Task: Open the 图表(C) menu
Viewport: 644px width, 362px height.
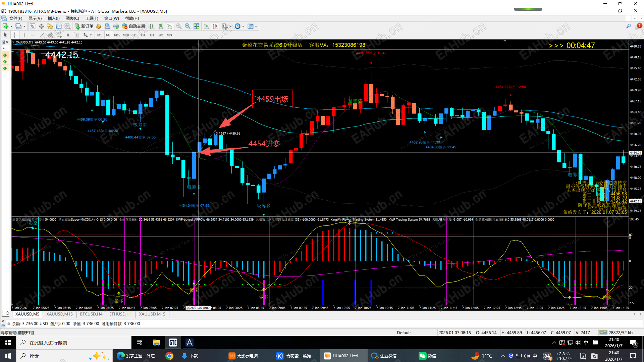Action: tap(72, 18)
